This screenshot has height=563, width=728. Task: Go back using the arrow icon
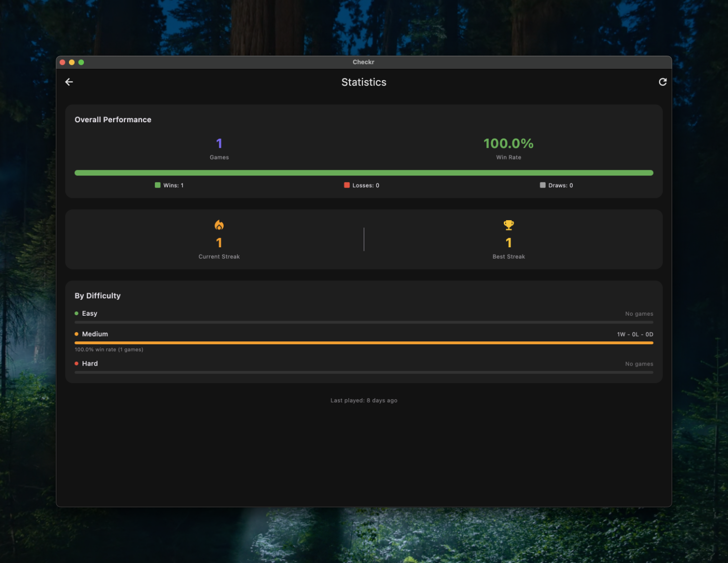coord(69,82)
